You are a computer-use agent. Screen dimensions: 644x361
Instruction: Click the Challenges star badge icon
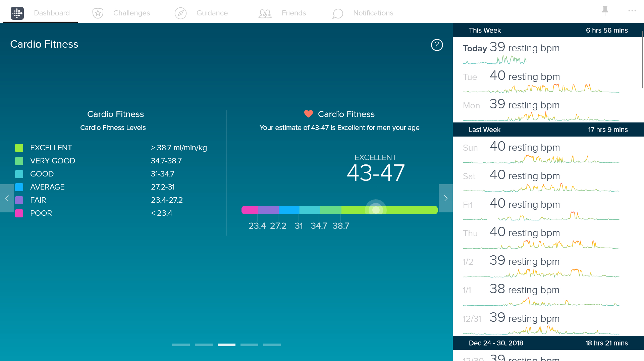click(x=98, y=13)
